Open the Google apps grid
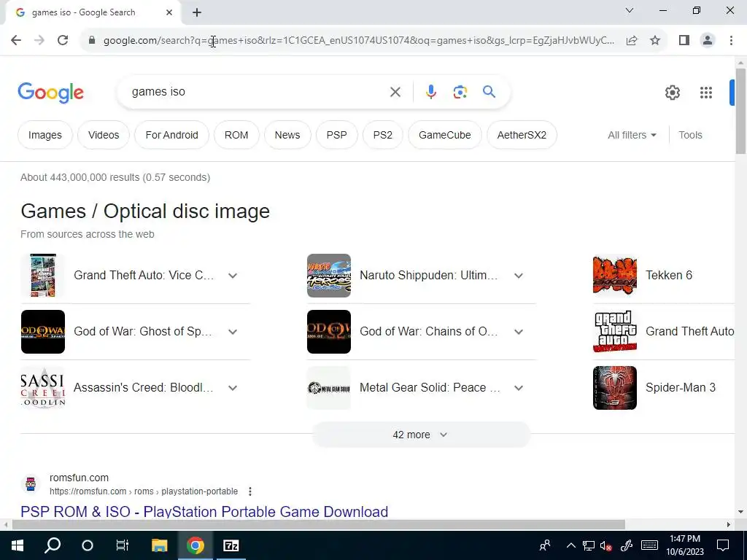 pos(706,93)
